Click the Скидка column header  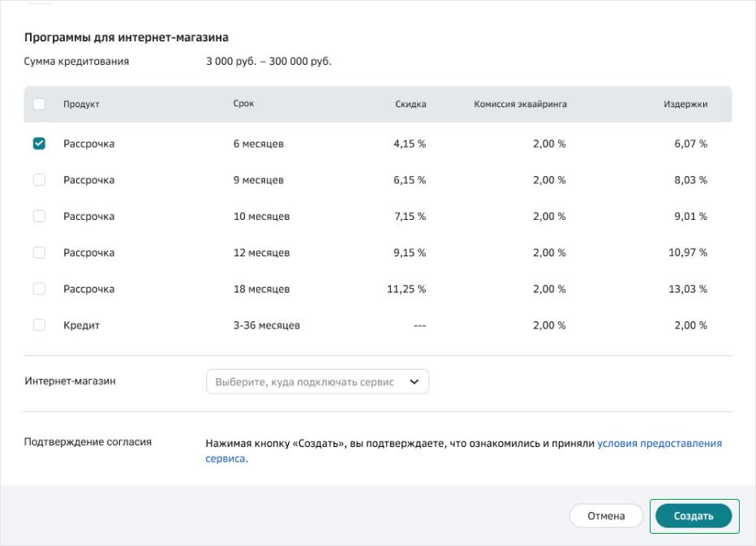tap(410, 104)
